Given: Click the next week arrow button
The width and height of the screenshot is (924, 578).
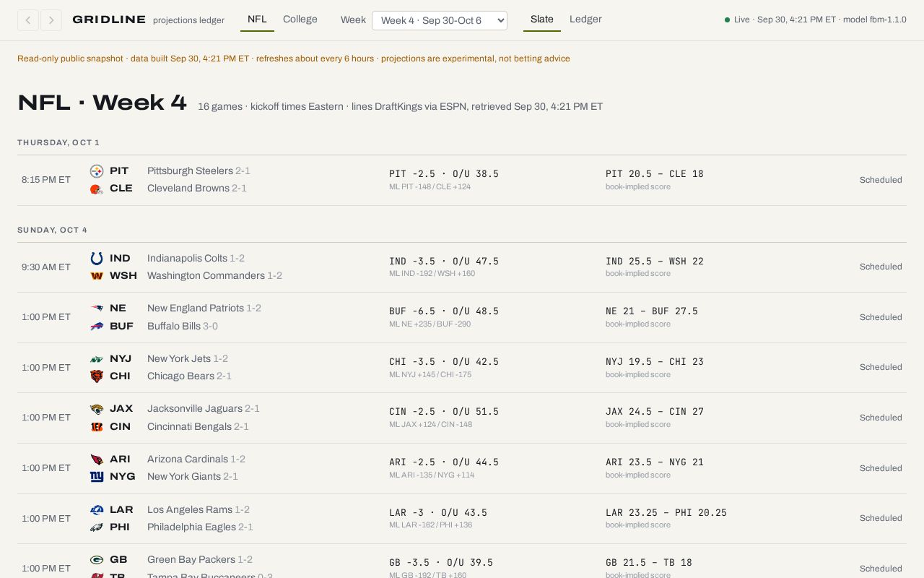Looking at the screenshot, I should pyautogui.click(x=51, y=20).
